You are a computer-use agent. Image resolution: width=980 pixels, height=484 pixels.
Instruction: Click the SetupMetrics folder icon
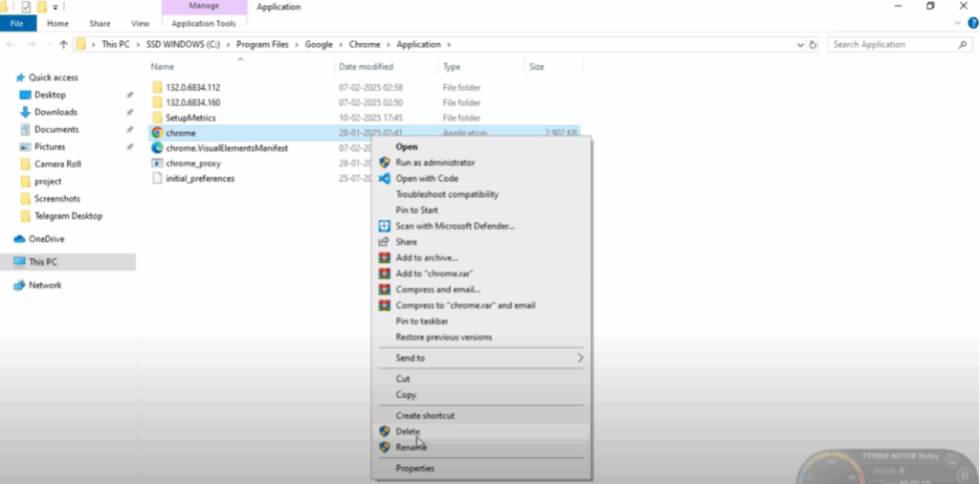pyautogui.click(x=157, y=118)
